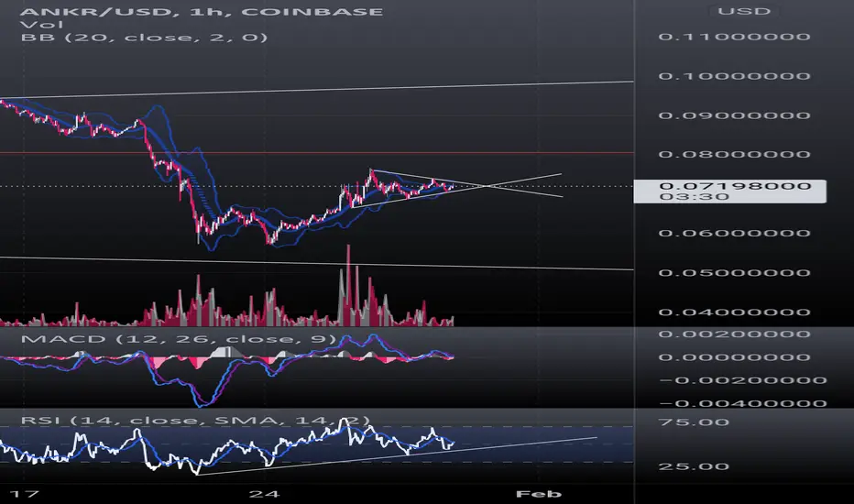Click the RSI axis value 75.00
The height and width of the screenshot is (504, 854).
(x=694, y=422)
